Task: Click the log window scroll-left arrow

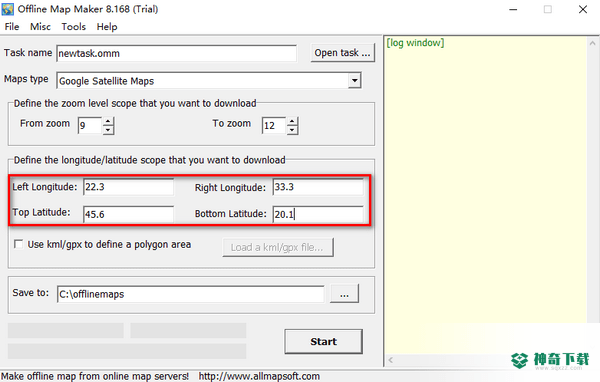Action: [391, 360]
